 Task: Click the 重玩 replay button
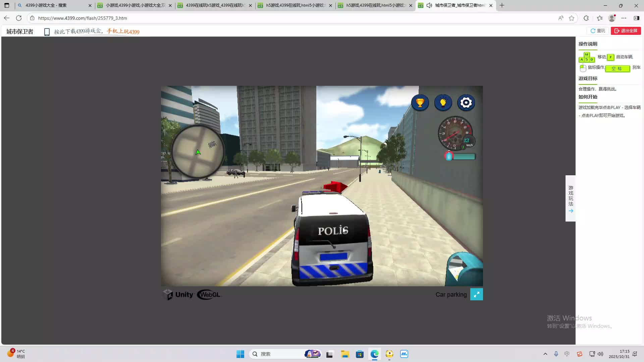click(x=598, y=31)
